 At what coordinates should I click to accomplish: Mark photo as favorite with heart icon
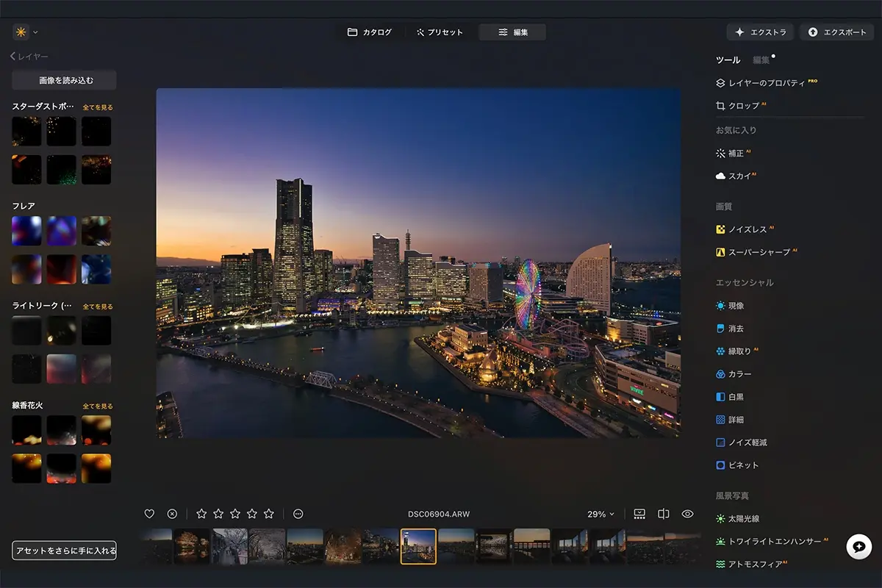149,514
